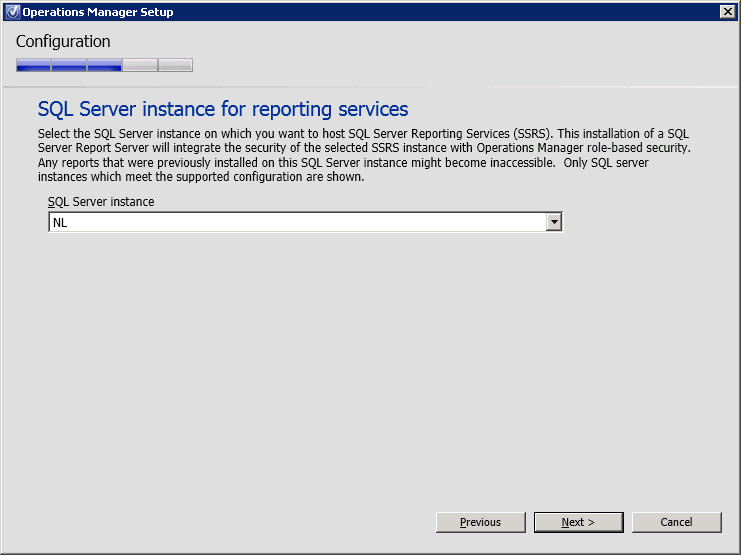This screenshot has height=555, width=741.
Task: Click the second filled progress bar segment
Action: pyautogui.click(x=68, y=65)
